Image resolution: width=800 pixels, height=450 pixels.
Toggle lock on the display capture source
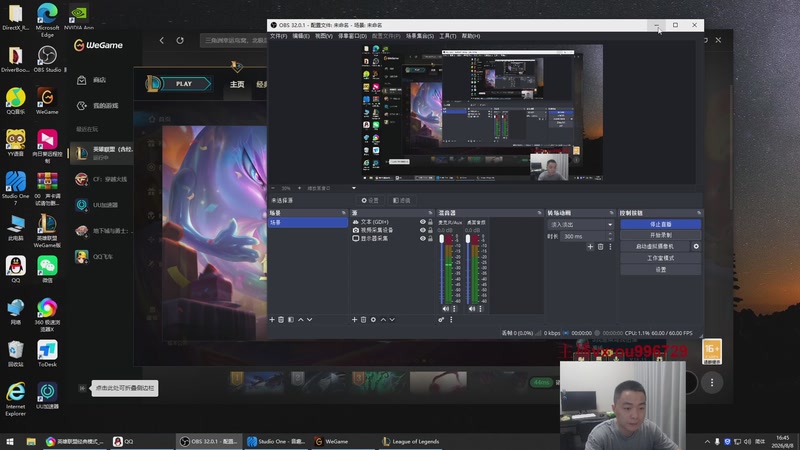[430, 238]
